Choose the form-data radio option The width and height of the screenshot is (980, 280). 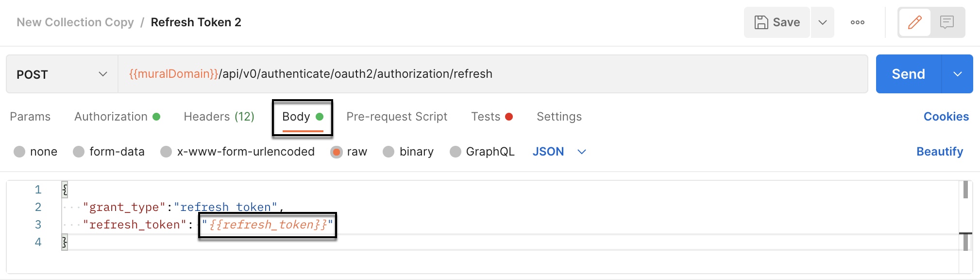79,152
